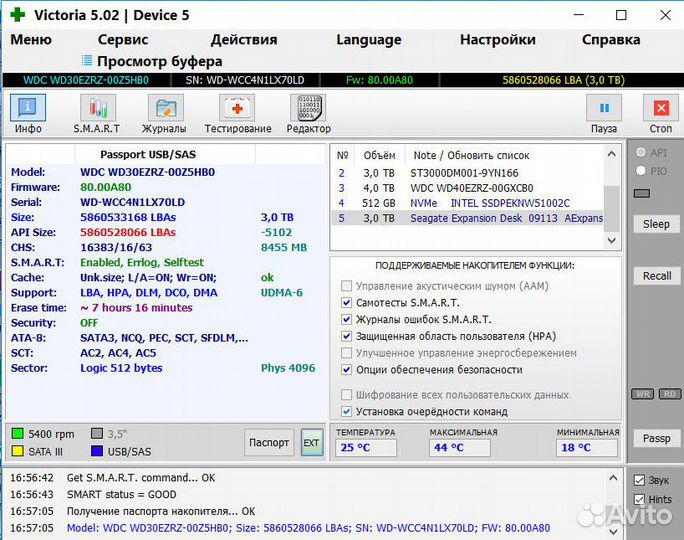Click the МИНИМАЛЬНАЯ 18 °C field

coord(587,448)
